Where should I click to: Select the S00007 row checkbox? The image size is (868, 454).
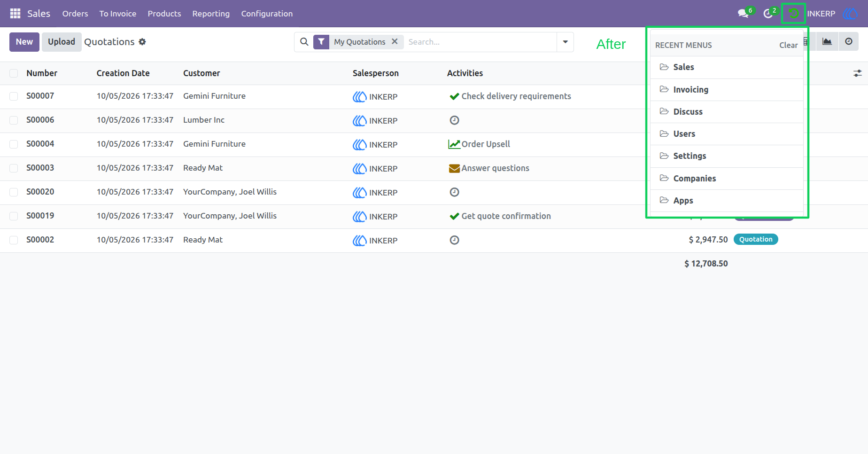pyautogui.click(x=14, y=96)
